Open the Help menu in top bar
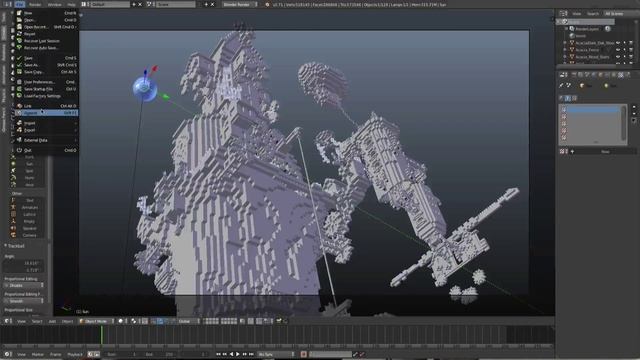This screenshot has width=640, height=360. click(x=71, y=4)
